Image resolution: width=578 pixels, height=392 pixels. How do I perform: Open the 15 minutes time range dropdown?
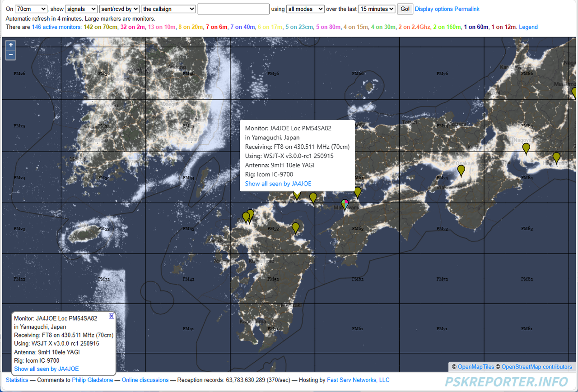pos(377,9)
